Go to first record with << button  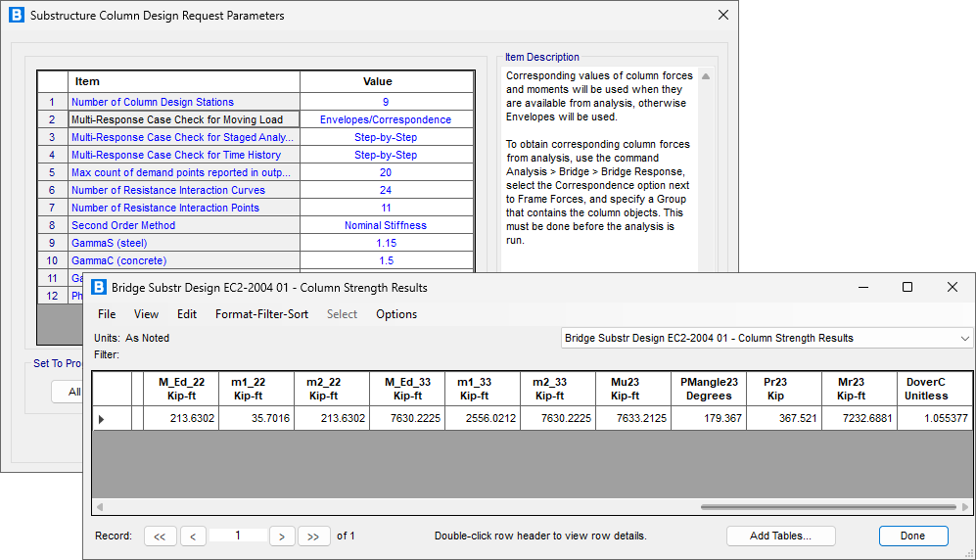click(160, 537)
